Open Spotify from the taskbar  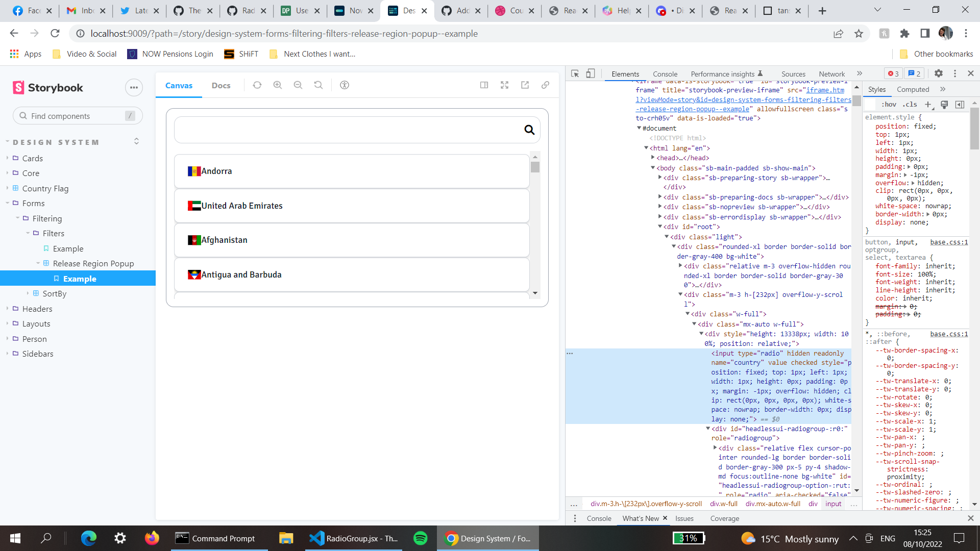tap(421, 538)
